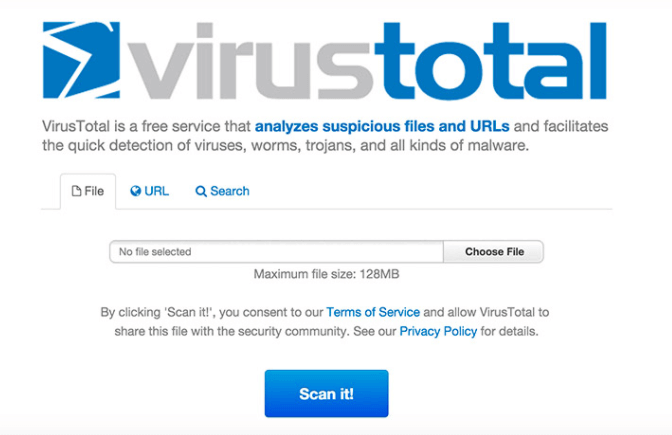Open the Terms of Service link
Viewport: 672px width, 435px height.
click(x=374, y=312)
